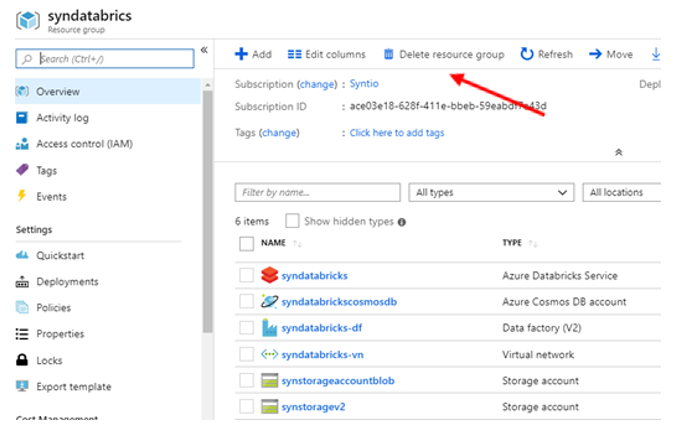This screenshot has width=682, height=434.
Task: Click the sidebar vertical scrollbar
Action: (207, 212)
